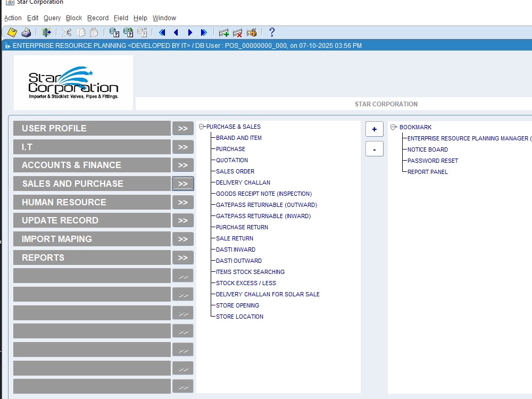Click the plus button beside the bookmark panel
Screen dimensions: 532x399
[374, 129]
